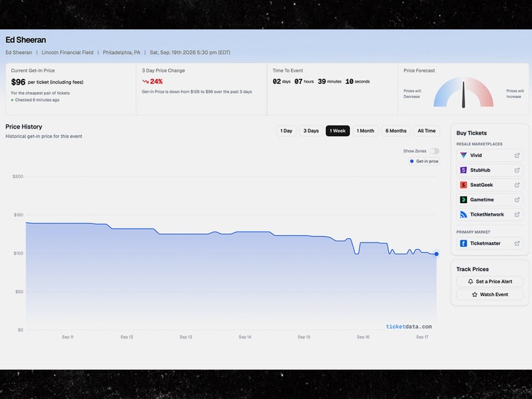Click the Price History heading
Screen dimensions: 532x399
[x=23, y=126]
